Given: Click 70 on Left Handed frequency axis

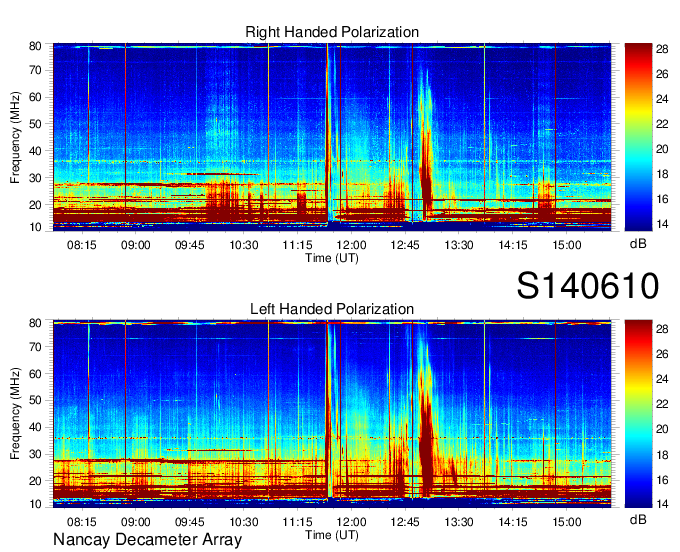Looking at the screenshot, I should [x=35, y=347].
